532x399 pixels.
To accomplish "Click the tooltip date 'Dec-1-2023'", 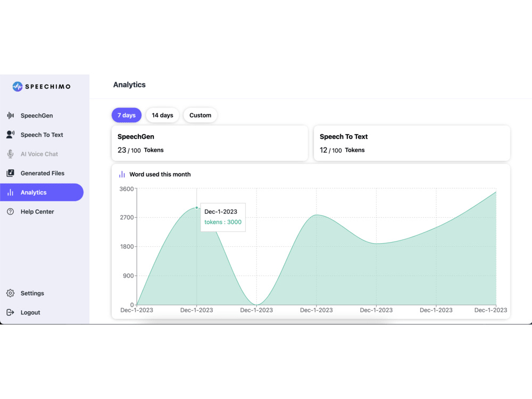I will point(221,212).
